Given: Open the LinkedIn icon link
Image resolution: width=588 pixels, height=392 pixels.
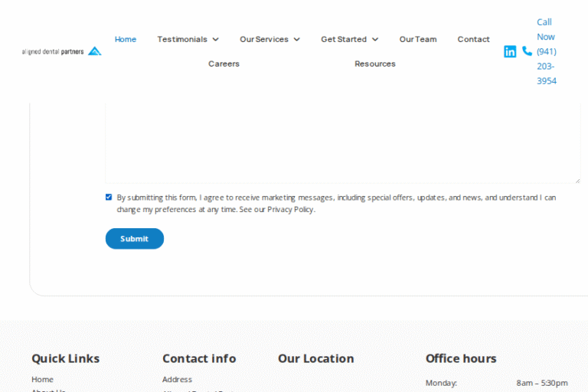Looking at the screenshot, I should point(510,51).
